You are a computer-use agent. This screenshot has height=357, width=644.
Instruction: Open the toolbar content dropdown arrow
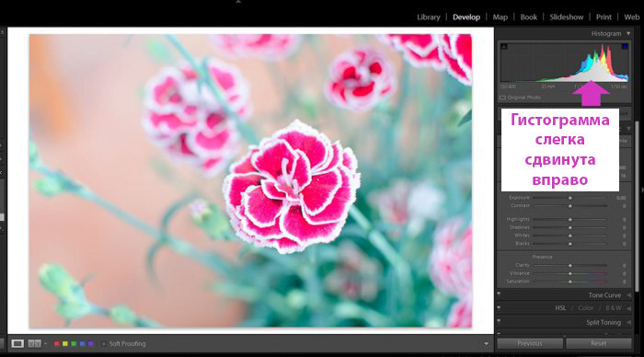[487, 344]
